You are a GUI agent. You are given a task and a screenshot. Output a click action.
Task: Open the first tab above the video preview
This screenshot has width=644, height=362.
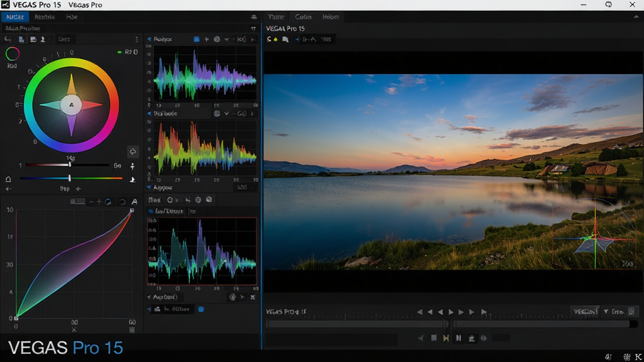pos(275,17)
